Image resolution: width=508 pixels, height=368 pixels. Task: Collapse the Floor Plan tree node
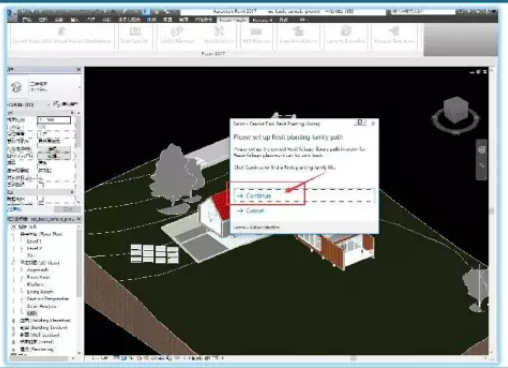click(x=14, y=234)
